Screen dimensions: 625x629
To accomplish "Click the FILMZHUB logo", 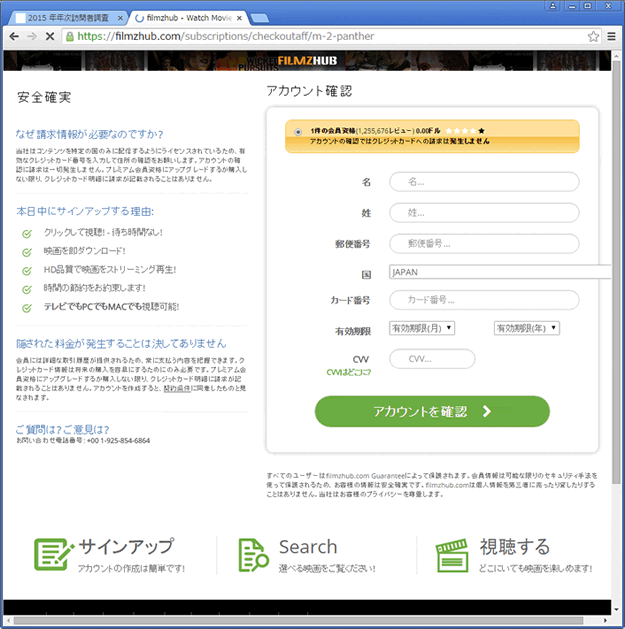I will [x=307, y=61].
